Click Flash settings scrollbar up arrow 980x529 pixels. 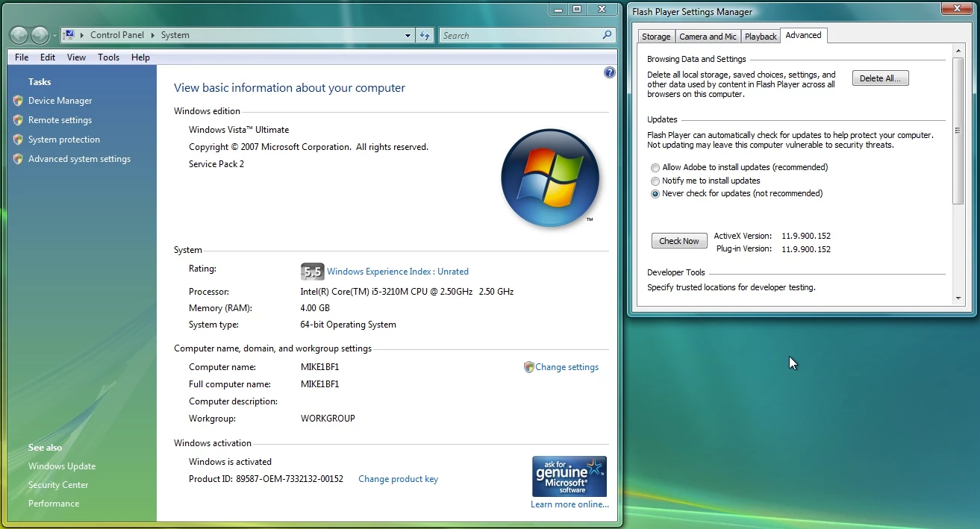coord(958,51)
